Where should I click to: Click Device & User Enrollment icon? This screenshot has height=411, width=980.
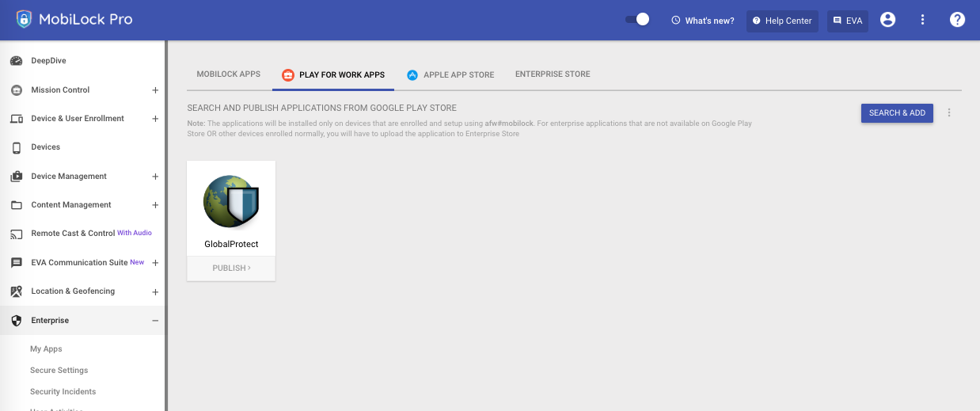[x=17, y=119]
